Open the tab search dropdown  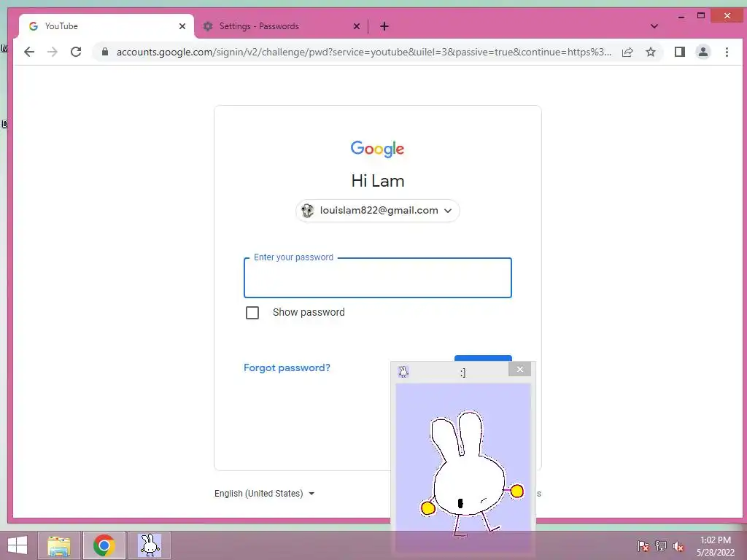tap(654, 26)
